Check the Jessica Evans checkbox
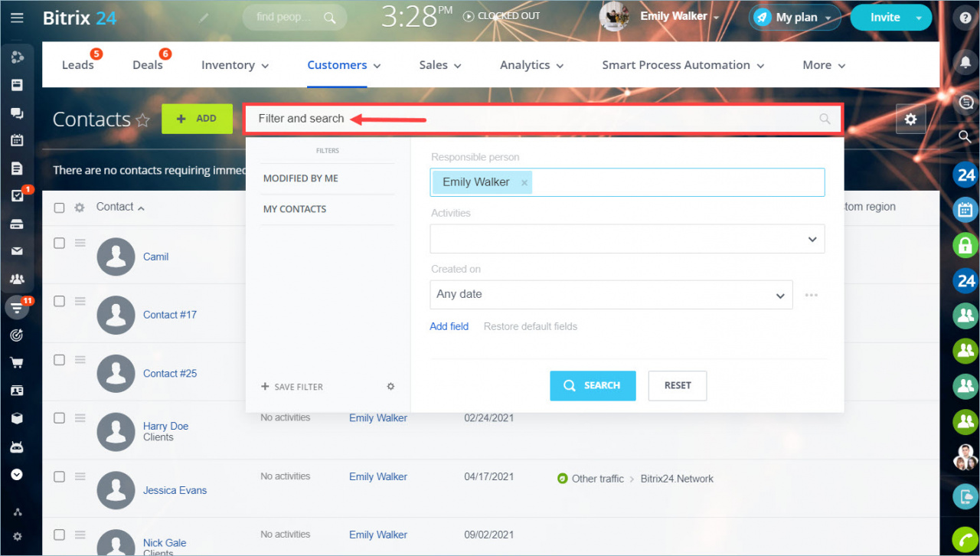Viewport: 980px width, 556px height. (x=59, y=476)
